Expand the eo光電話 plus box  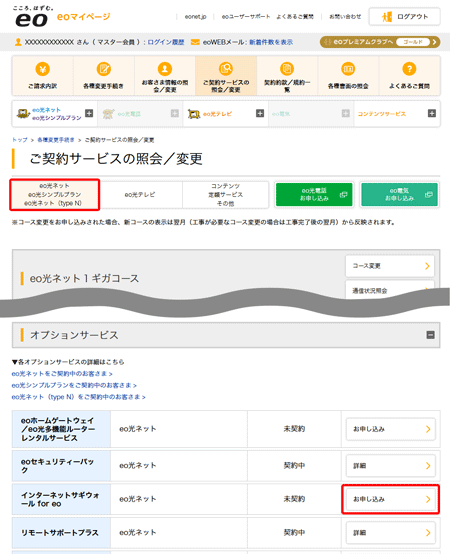point(174,113)
